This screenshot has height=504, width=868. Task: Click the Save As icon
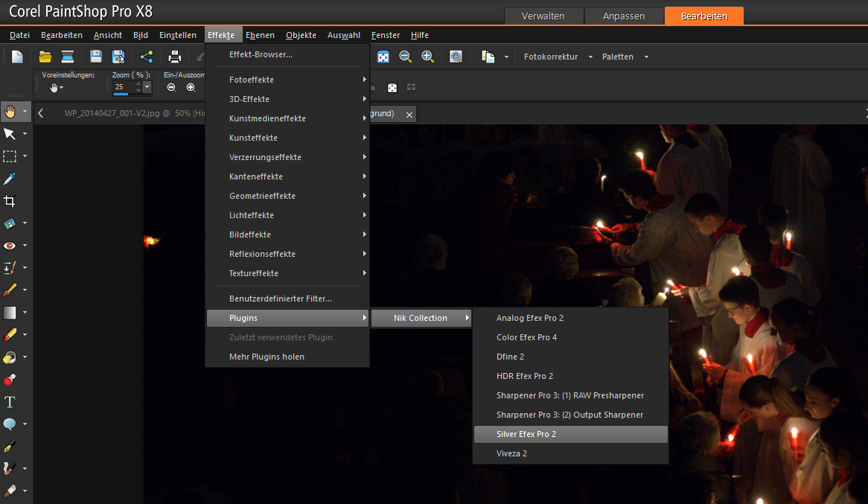pyautogui.click(x=118, y=57)
